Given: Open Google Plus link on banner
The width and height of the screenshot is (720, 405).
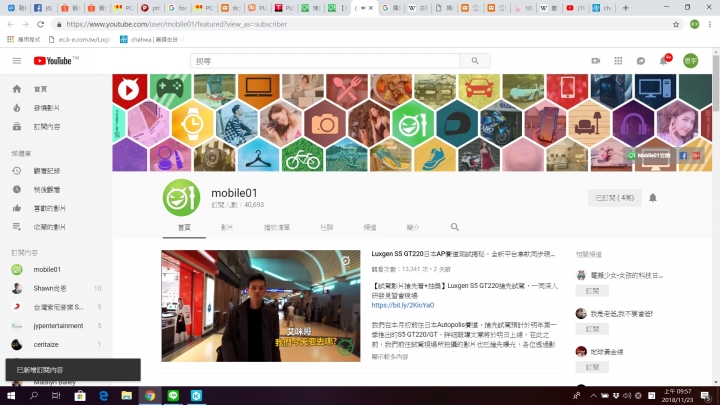Looking at the screenshot, I should pos(696,156).
